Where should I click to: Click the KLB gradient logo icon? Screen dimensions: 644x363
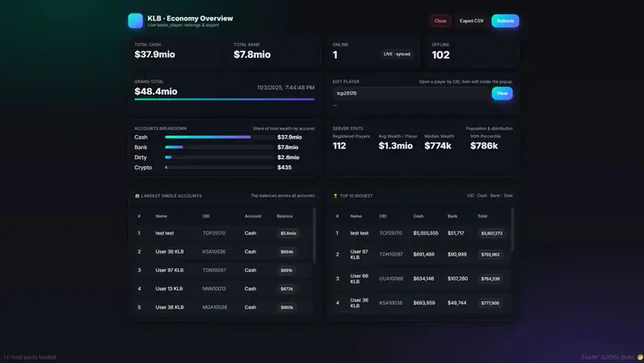135,21
